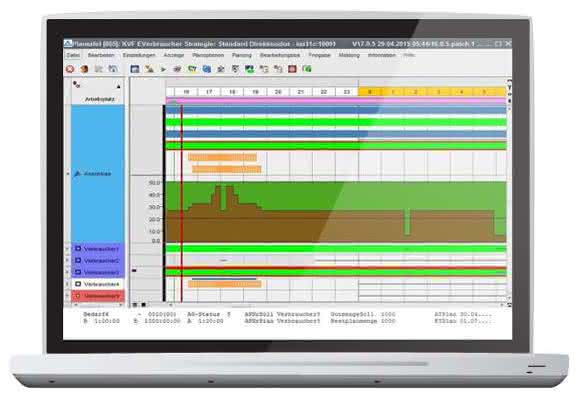The image size is (580, 406).
Task: Click hour 20 in the timeline header
Action: pos(278,92)
